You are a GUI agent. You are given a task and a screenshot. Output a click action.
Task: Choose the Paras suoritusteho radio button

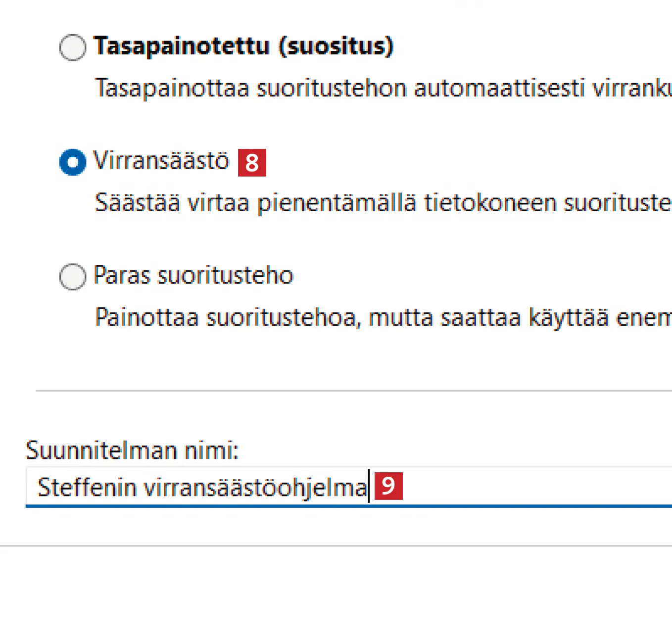pos(73,276)
